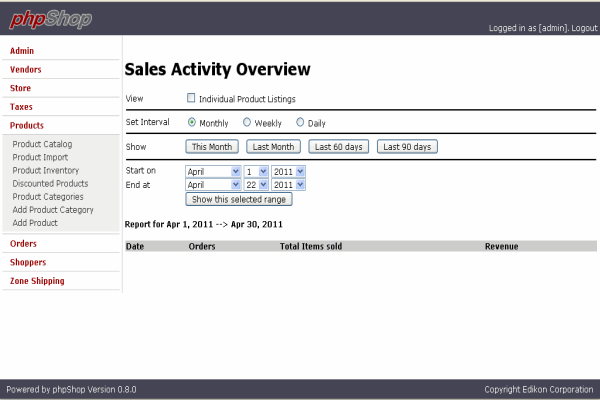Show the Last 60 days
The width and height of the screenshot is (600, 400).
339,147
